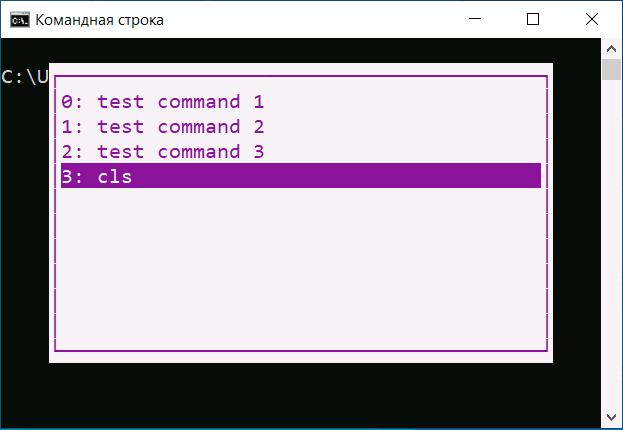
Task: Maximize the Командная строка window
Action: click(533, 19)
